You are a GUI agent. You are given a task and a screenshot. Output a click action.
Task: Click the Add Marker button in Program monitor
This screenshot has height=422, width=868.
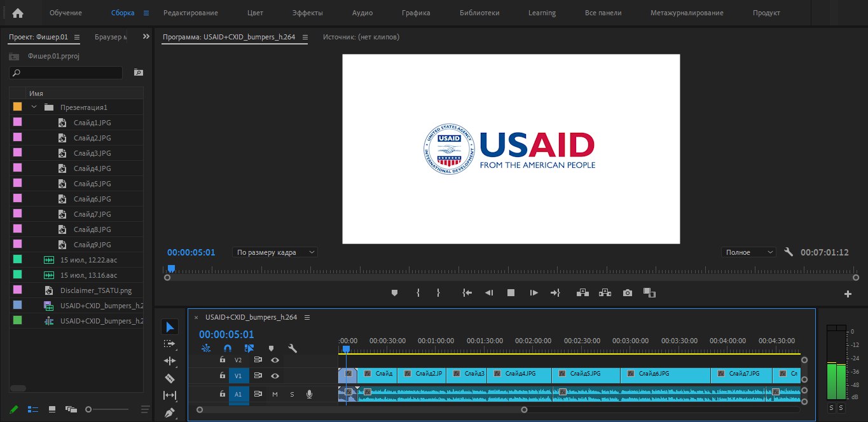[394, 293]
